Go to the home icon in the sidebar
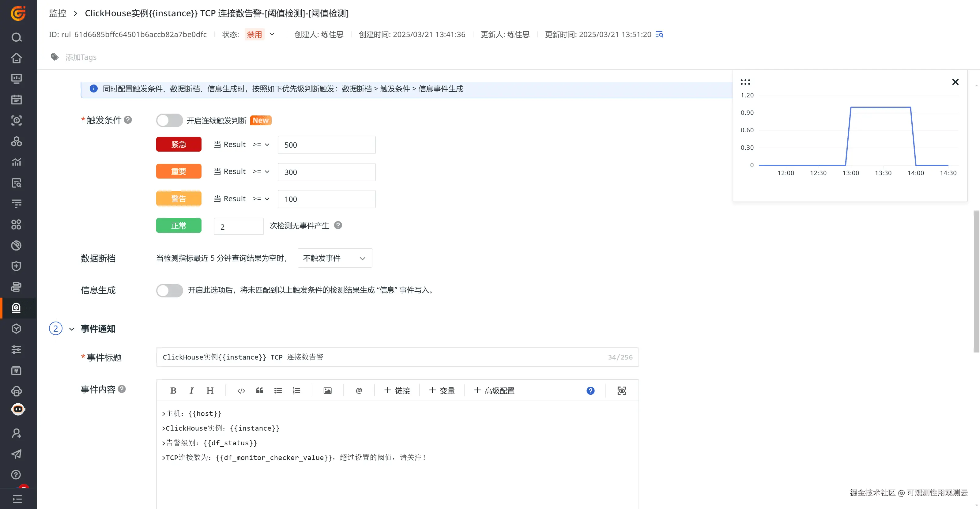980x509 pixels. tap(16, 58)
